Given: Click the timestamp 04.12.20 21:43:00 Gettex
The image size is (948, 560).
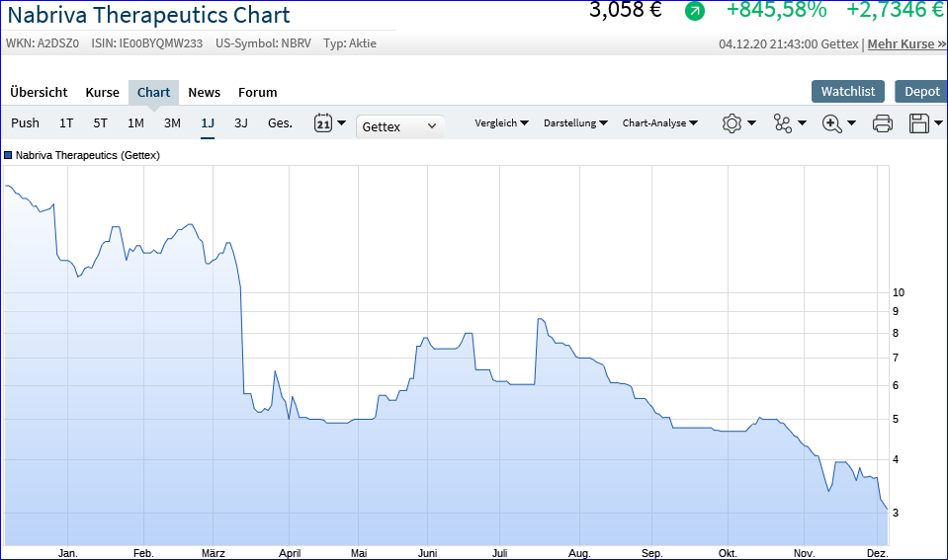Looking at the screenshot, I should pyautogui.click(x=789, y=44).
